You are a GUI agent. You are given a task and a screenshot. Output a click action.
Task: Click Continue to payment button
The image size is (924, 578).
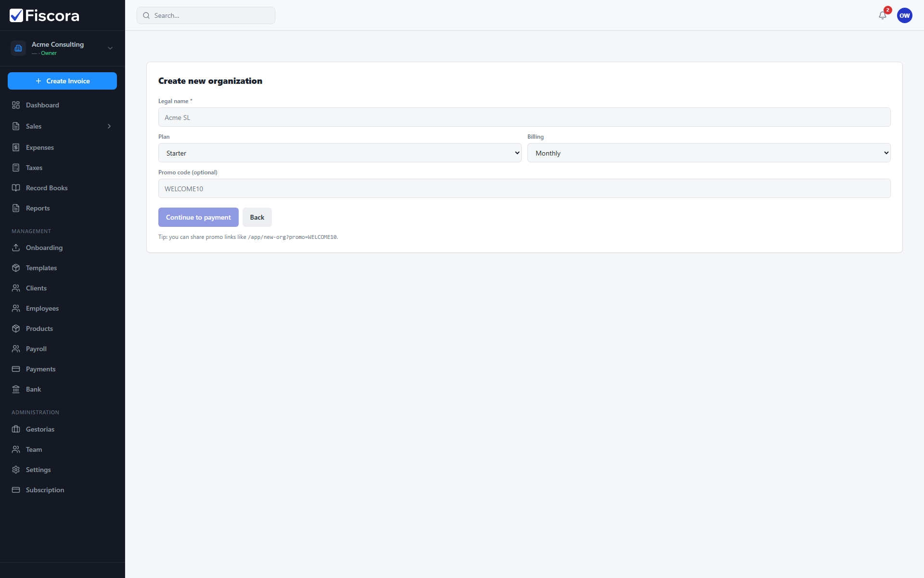coord(198,217)
